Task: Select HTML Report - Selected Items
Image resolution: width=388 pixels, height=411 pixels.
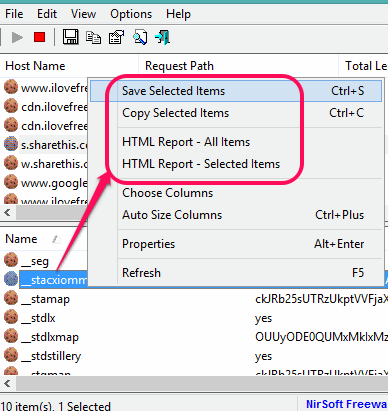Action: click(x=236, y=164)
